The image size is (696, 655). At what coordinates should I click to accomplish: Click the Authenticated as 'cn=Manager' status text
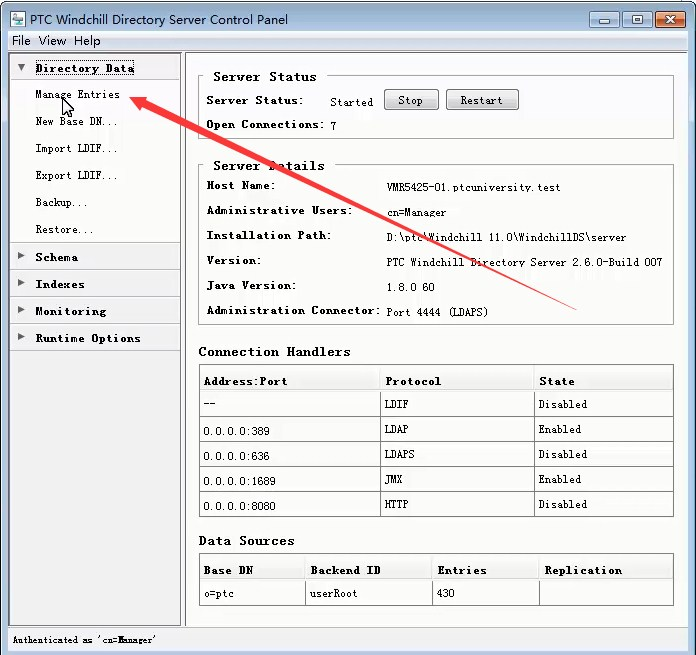(84, 639)
